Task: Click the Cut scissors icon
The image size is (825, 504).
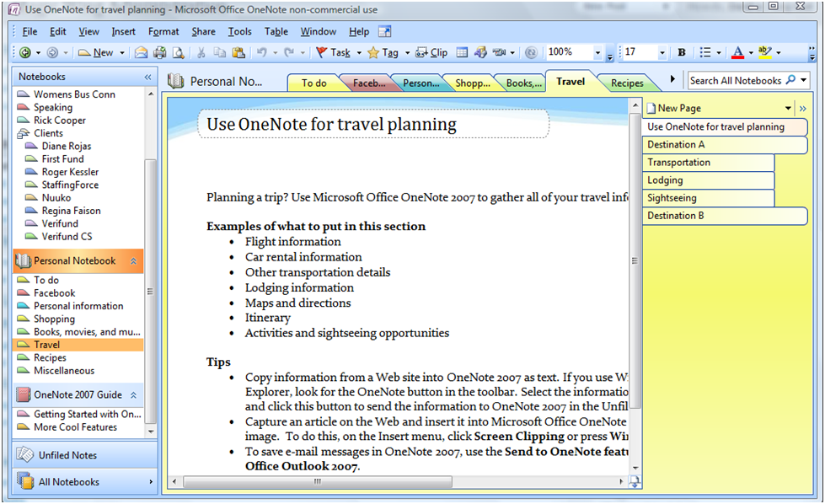Action: click(x=201, y=52)
